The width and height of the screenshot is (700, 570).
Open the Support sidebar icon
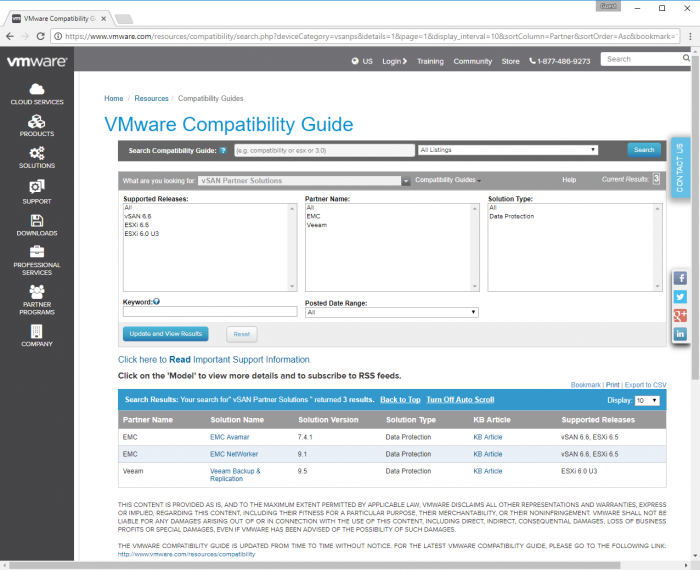pyautogui.click(x=37, y=186)
